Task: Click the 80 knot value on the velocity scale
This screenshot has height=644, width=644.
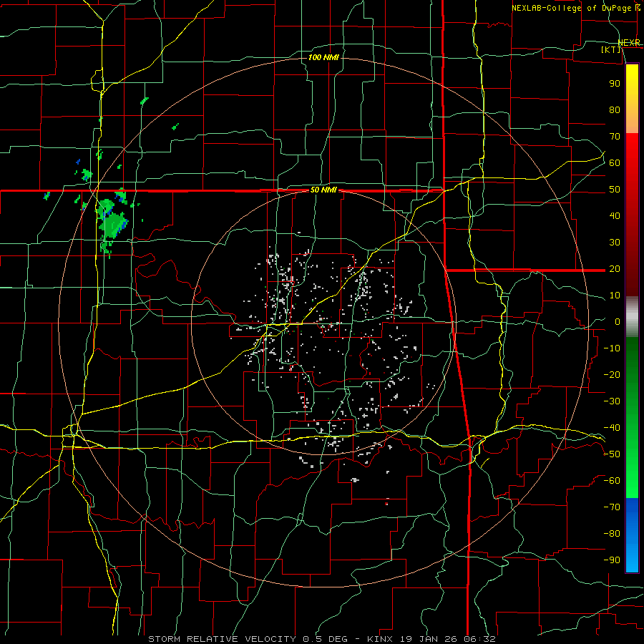Action: coord(615,109)
